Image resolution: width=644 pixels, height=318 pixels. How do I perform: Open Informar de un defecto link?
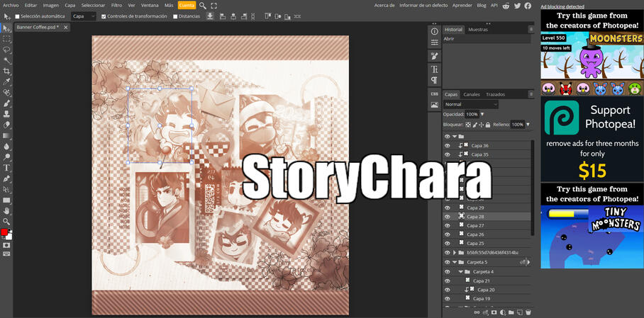[x=425, y=5]
